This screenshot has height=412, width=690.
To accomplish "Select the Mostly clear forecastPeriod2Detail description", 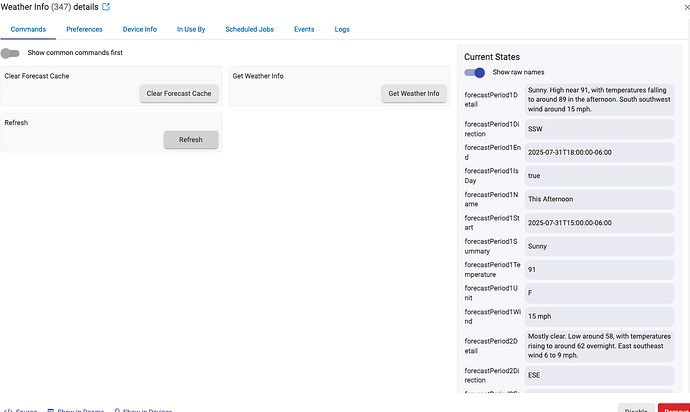I will click(599, 346).
